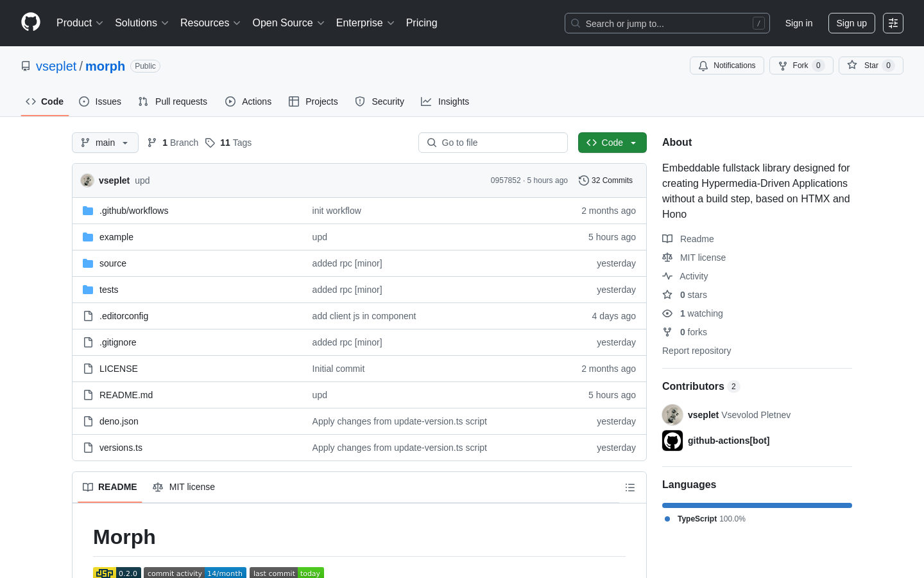Click the repository book icon beside vseplet
Screen dimensions: 924x578
tap(26, 66)
